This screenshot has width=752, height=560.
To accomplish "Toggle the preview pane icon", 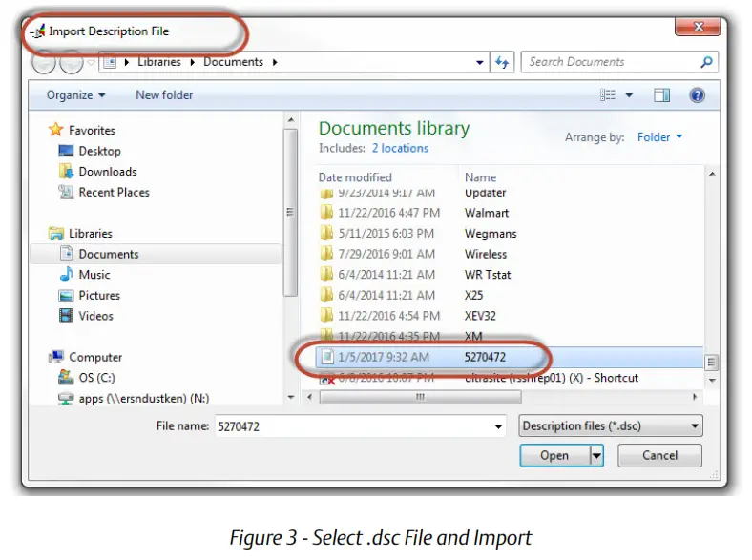I will tap(662, 95).
